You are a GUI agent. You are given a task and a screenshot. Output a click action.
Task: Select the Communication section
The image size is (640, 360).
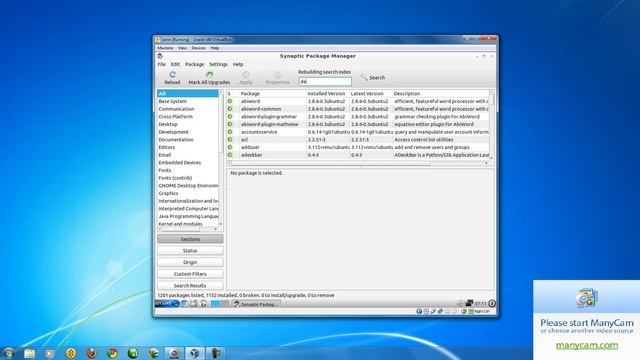pyautogui.click(x=188, y=109)
